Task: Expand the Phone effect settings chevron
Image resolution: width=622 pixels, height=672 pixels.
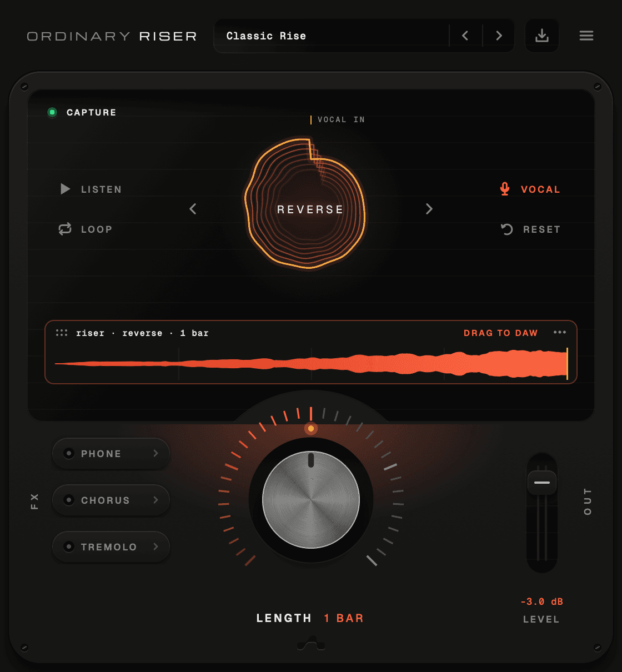Action: (x=155, y=453)
